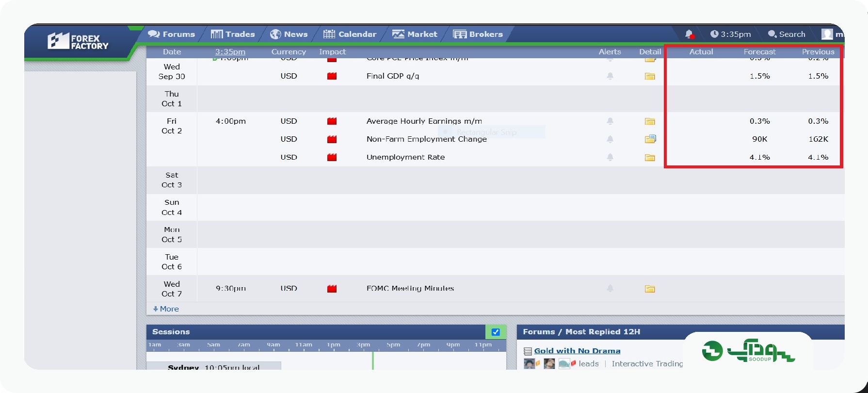Click the 3:35pm clock in top bar
This screenshot has height=393, width=868.
[731, 34]
